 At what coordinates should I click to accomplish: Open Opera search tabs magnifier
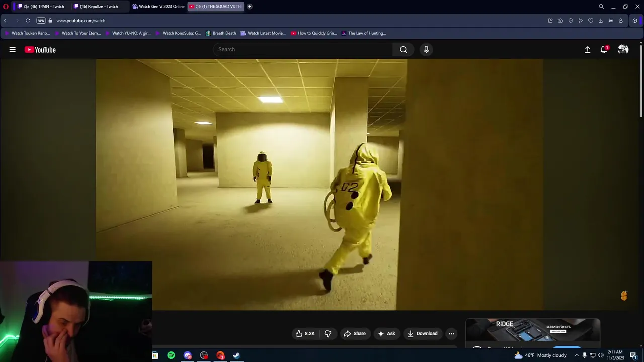[601, 7]
